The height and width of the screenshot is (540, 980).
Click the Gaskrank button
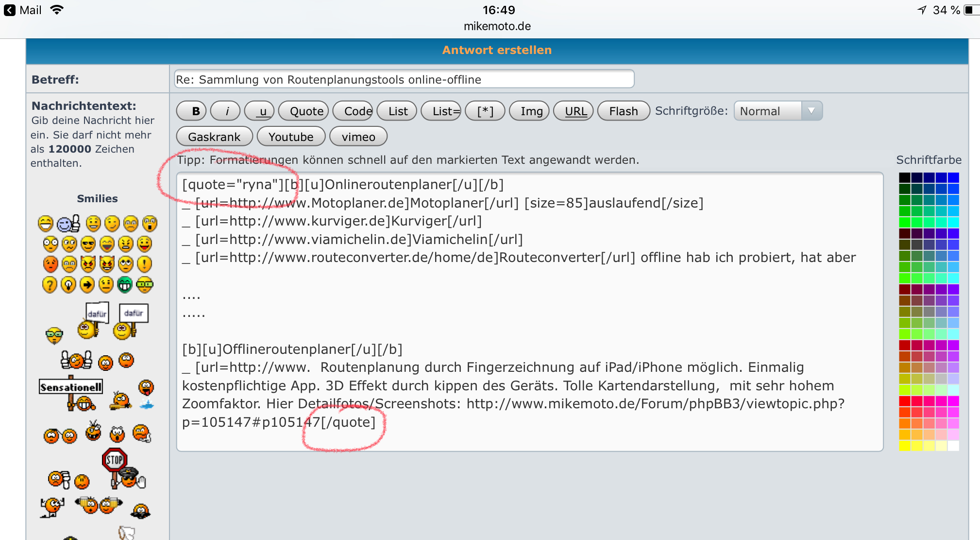214,137
